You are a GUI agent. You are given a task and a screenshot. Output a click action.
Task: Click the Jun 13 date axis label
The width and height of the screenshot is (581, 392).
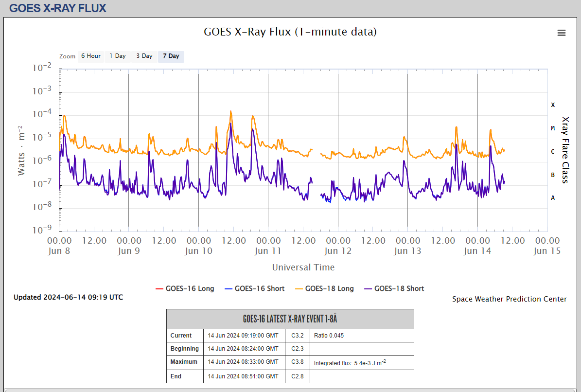[407, 251]
